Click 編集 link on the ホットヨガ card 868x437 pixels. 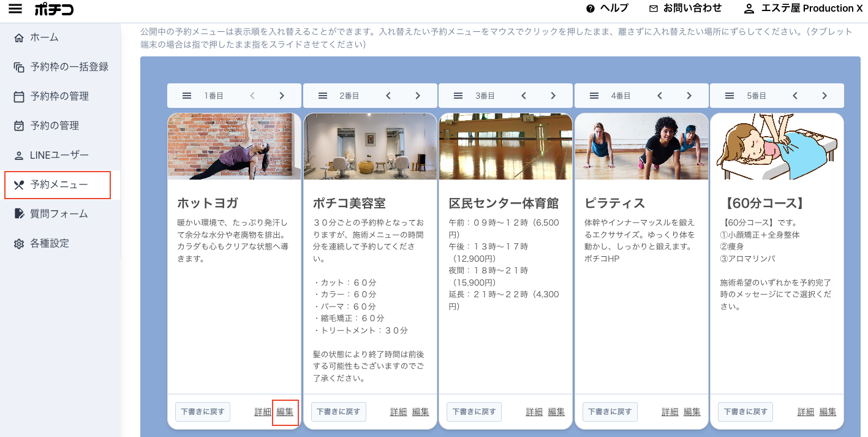(285, 412)
